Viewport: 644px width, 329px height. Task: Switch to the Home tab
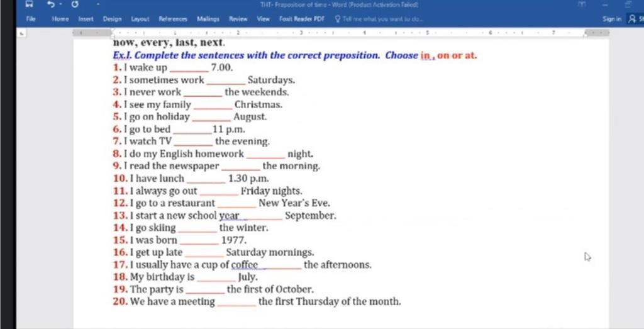(x=60, y=19)
